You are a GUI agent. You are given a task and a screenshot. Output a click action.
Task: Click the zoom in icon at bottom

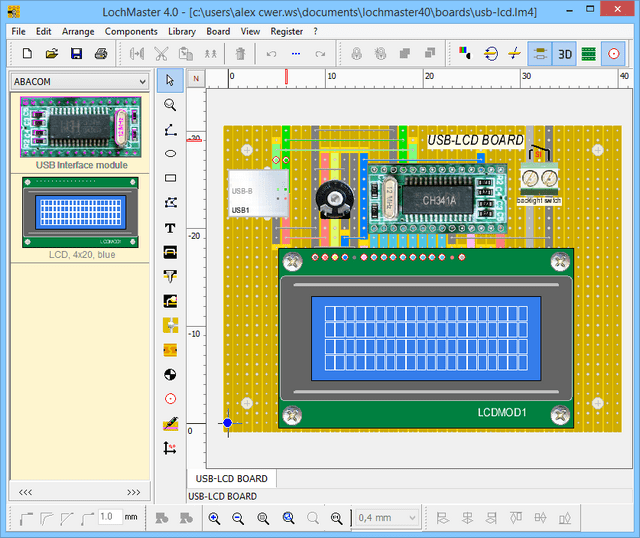[x=214, y=518]
